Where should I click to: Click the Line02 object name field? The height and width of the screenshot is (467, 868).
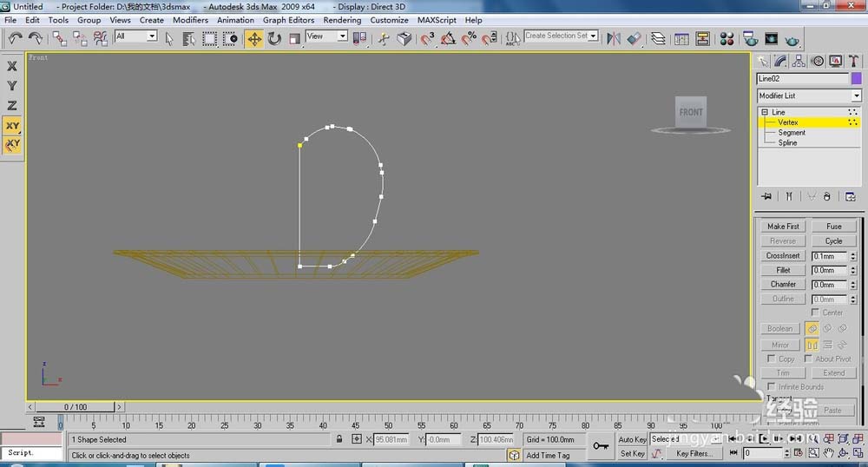(802, 79)
